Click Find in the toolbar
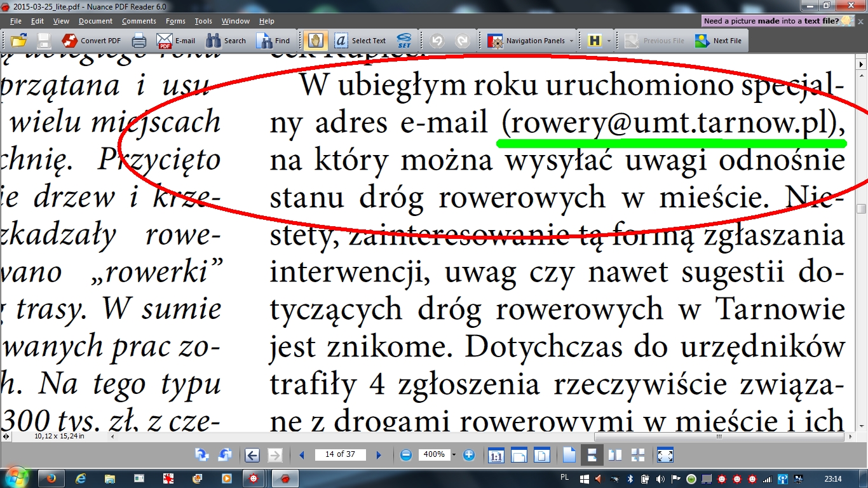Viewport: 868px width, 488px height. pos(275,40)
